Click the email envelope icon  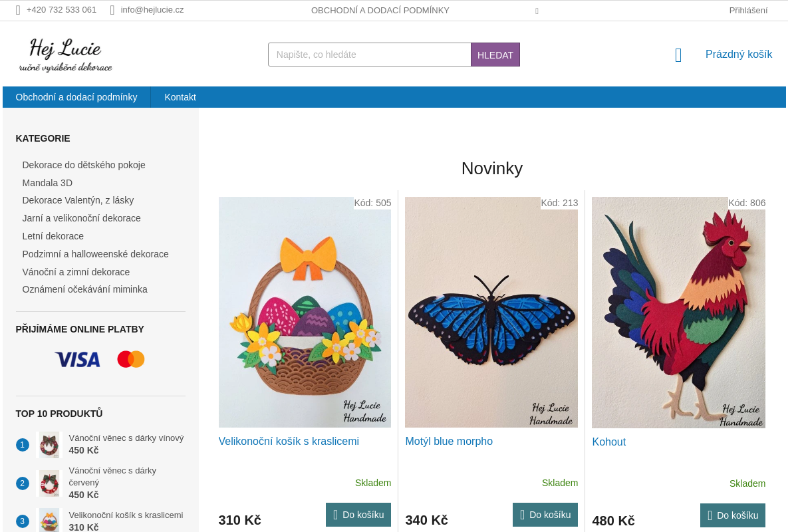pyautogui.click(x=112, y=10)
